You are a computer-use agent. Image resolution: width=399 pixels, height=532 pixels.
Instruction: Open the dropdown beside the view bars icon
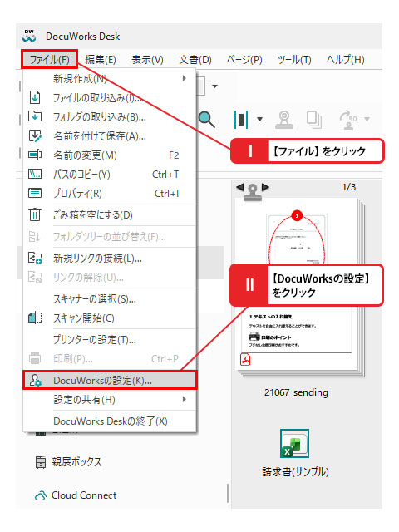[x=259, y=119]
